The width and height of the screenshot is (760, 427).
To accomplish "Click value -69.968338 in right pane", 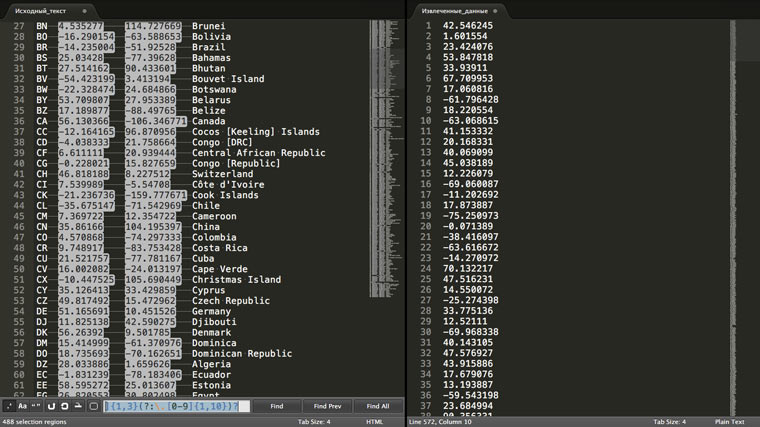I will tap(471, 332).
